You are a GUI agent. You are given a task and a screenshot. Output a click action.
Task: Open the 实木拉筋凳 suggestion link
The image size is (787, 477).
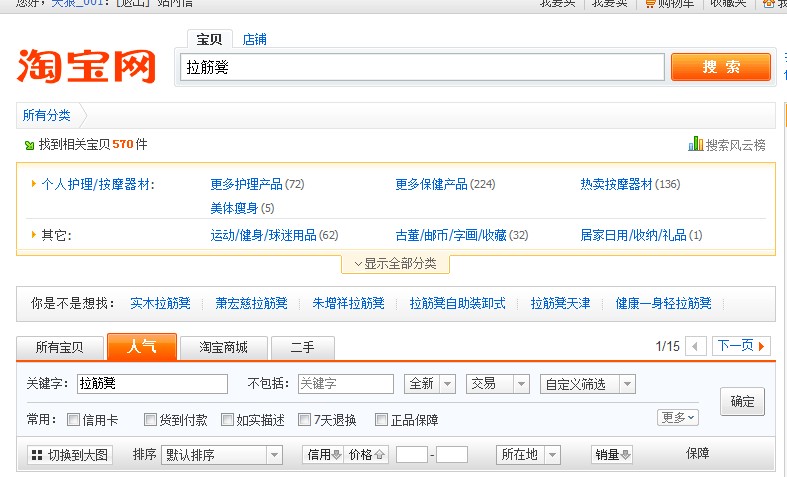pyautogui.click(x=160, y=303)
